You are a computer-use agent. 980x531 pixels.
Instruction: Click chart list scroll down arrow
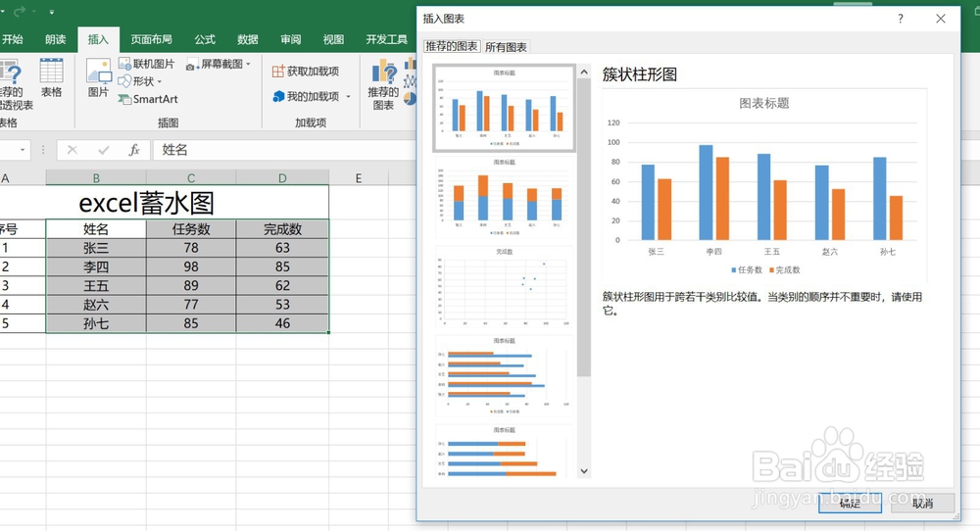click(584, 471)
